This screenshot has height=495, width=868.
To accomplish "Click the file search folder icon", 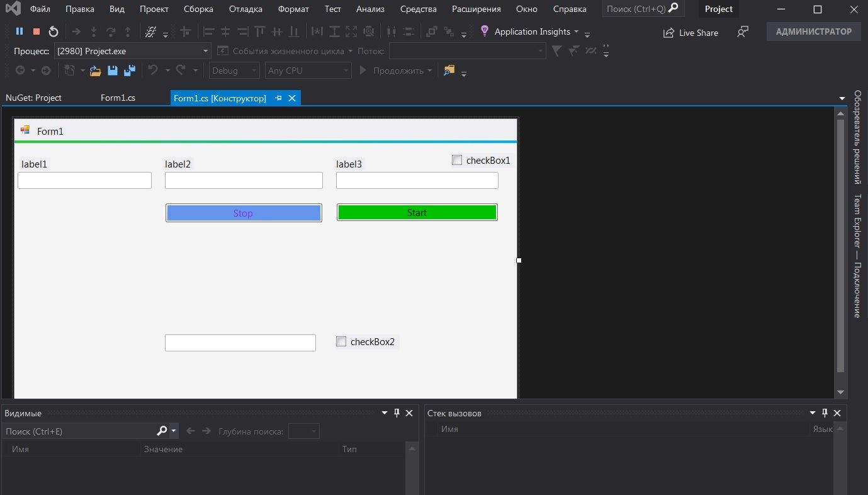I will click(449, 71).
